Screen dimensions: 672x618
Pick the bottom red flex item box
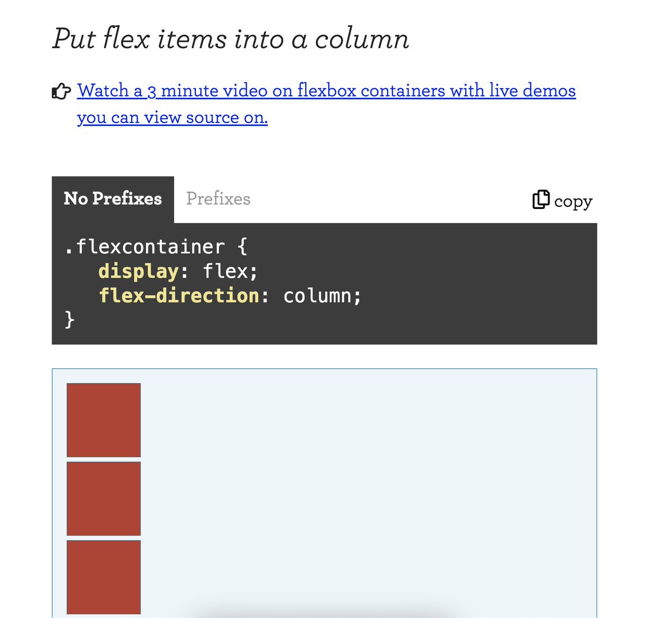[104, 577]
